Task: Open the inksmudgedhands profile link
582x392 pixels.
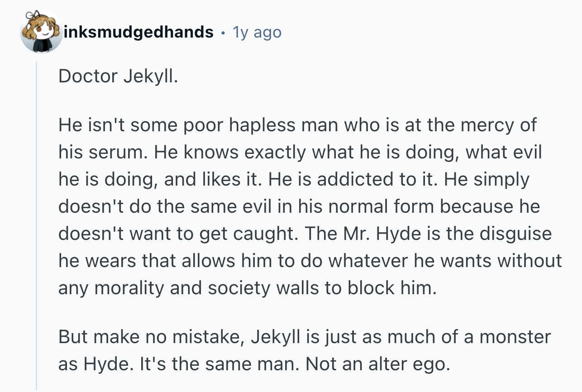Action: click(x=139, y=32)
